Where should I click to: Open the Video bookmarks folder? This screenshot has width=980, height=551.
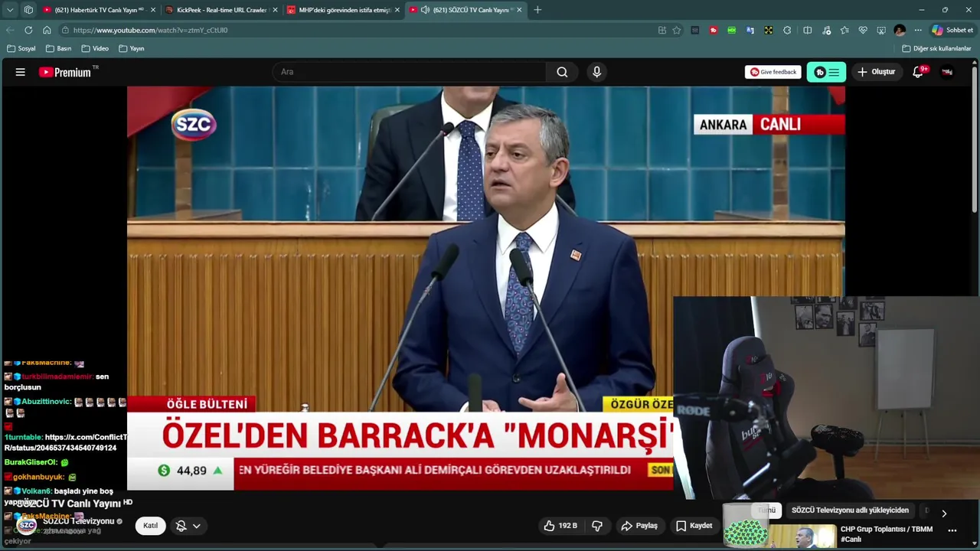(95, 48)
